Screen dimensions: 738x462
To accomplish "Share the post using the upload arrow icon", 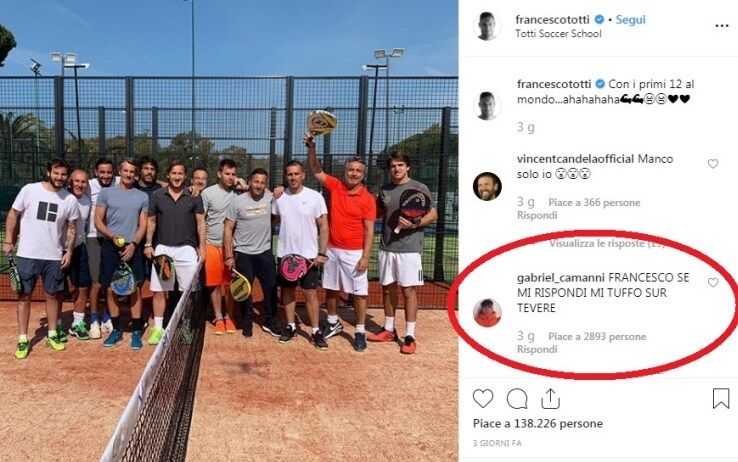I will pyautogui.click(x=550, y=398).
